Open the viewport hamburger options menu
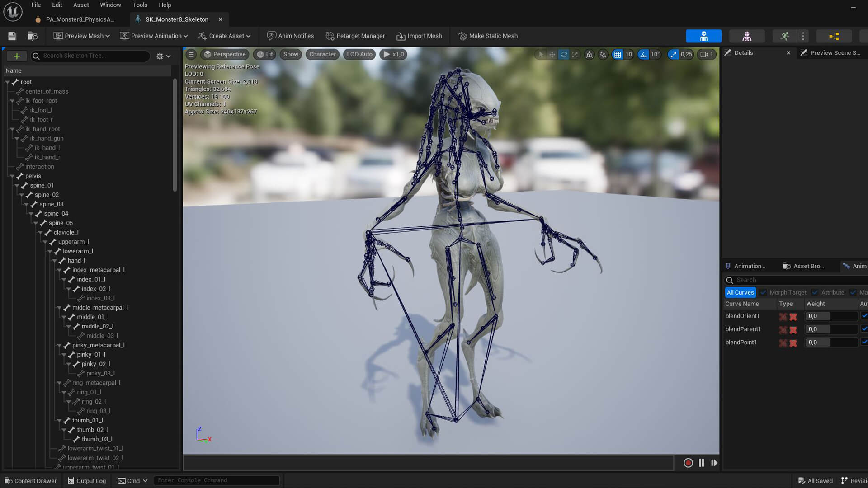Viewport: 868px width, 488px height. pyautogui.click(x=191, y=54)
